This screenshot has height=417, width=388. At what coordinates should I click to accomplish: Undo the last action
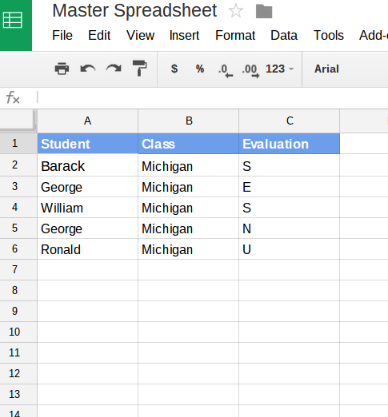tap(88, 69)
